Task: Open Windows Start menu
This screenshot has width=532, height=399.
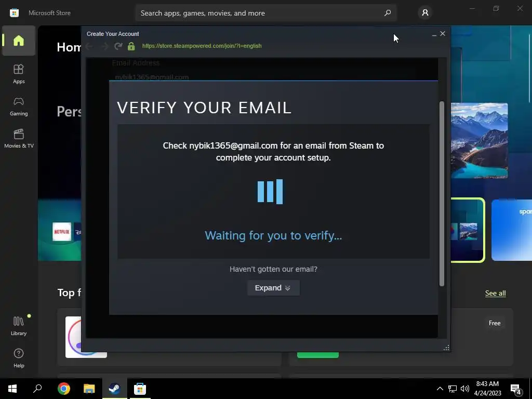Action: pos(12,389)
